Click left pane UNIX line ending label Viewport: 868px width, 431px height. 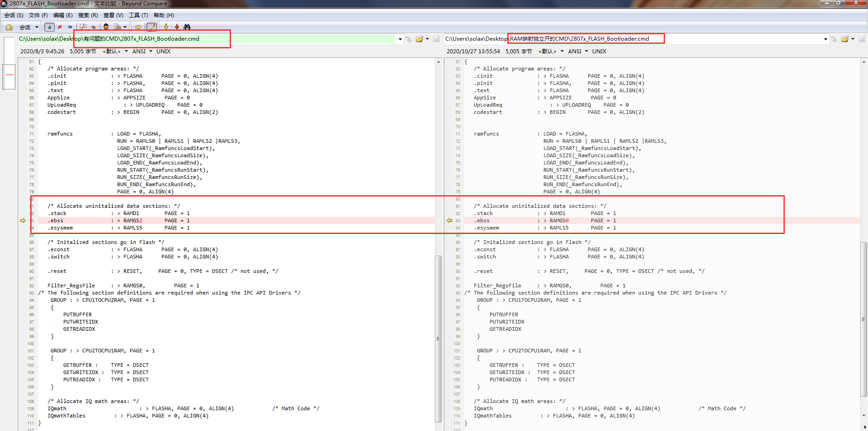(164, 52)
